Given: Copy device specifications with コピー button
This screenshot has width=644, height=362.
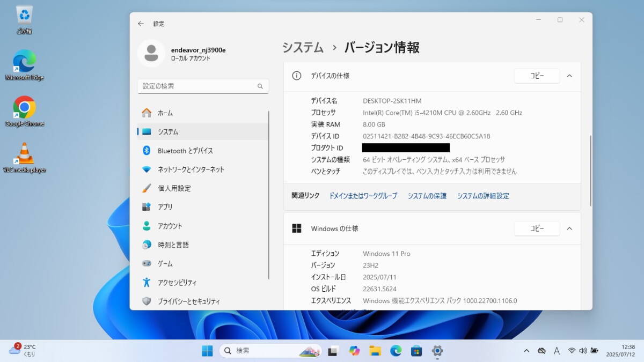Looking at the screenshot, I should pyautogui.click(x=537, y=76).
